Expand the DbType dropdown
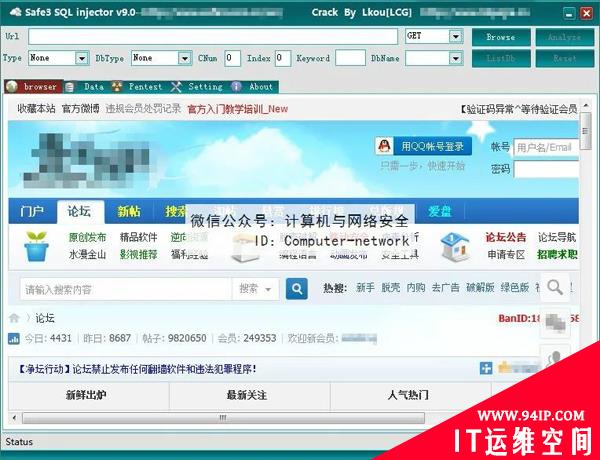The width and height of the screenshot is (600, 460). click(x=184, y=59)
